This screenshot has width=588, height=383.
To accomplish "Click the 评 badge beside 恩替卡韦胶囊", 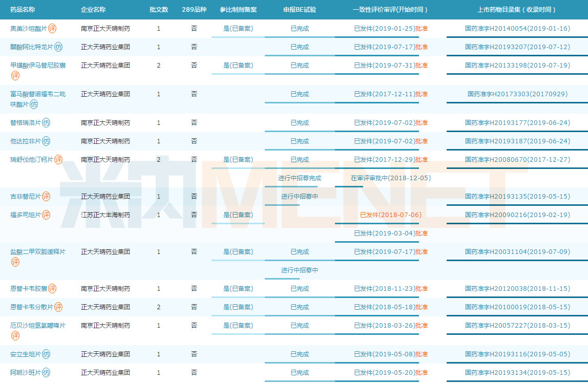I will point(52,289).
